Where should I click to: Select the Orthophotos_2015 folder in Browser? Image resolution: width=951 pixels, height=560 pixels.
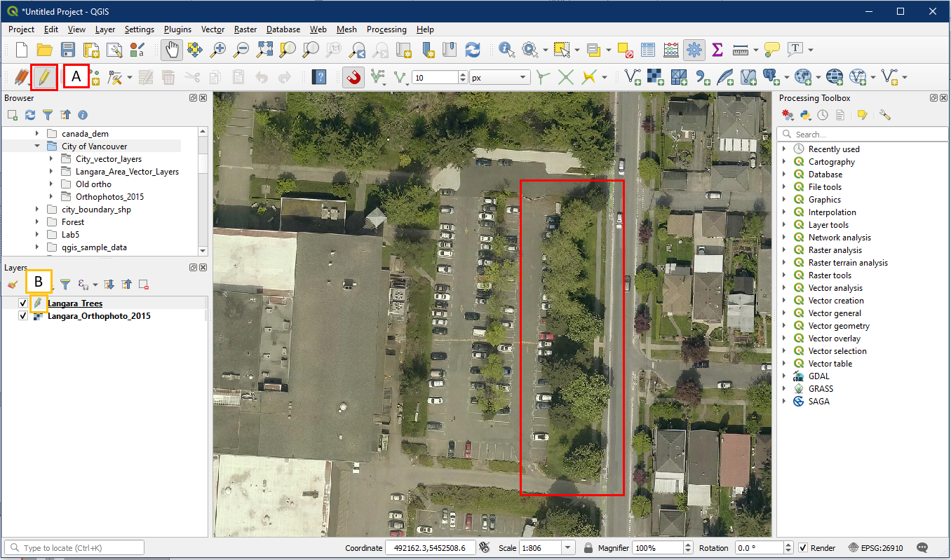click(x=109, y=197)
